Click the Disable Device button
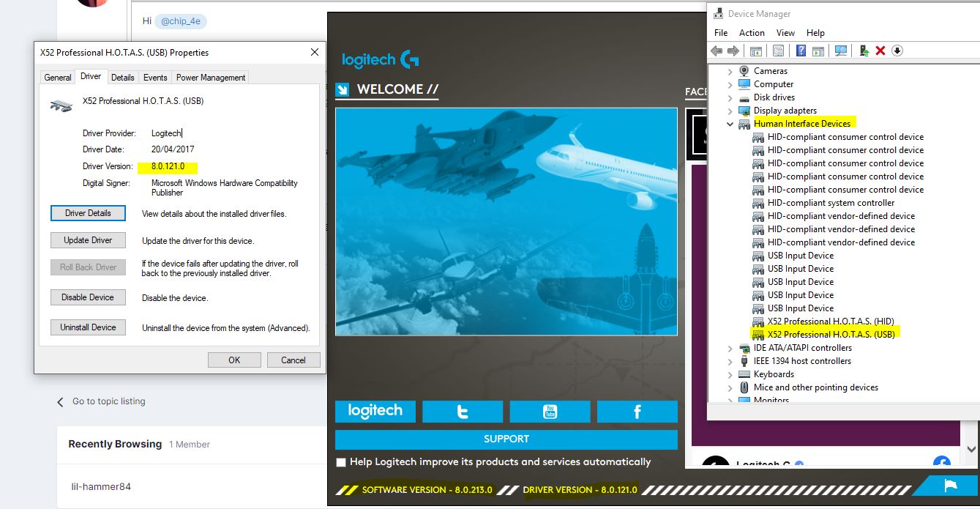 (x=88, y=297)
